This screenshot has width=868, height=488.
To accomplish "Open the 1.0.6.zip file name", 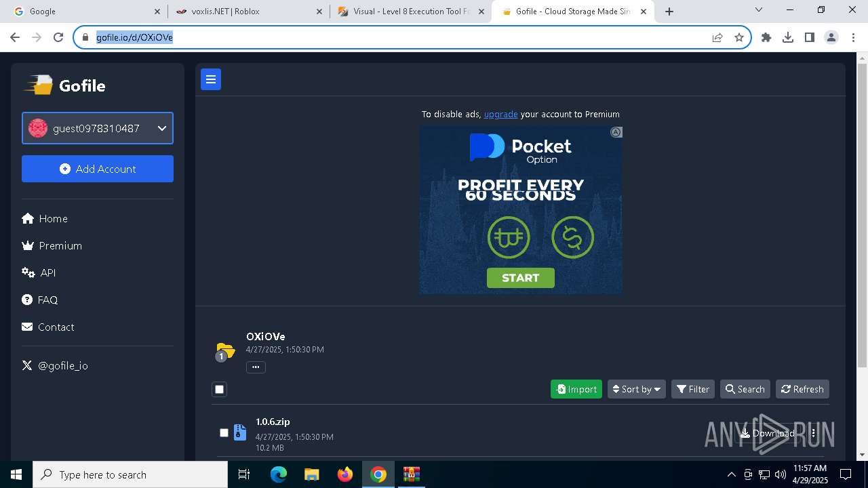I will (x=273, y=422).
